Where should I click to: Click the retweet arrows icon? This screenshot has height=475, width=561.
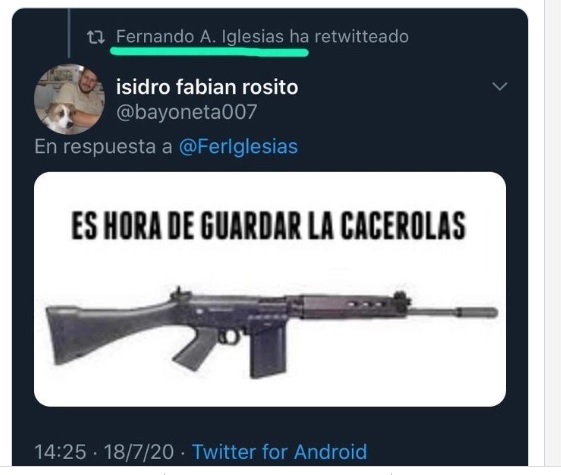tap(96, 37)
